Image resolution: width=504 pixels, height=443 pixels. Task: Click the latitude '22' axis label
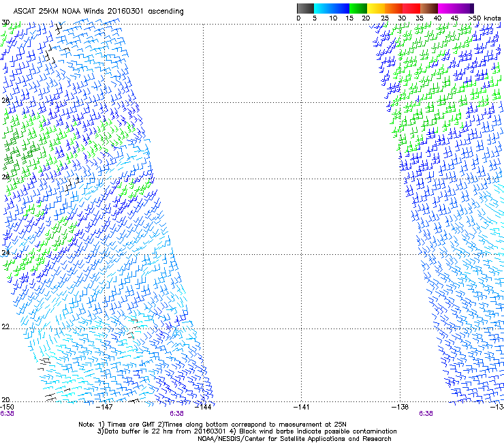pyautogui.click(x=5, y=327)
